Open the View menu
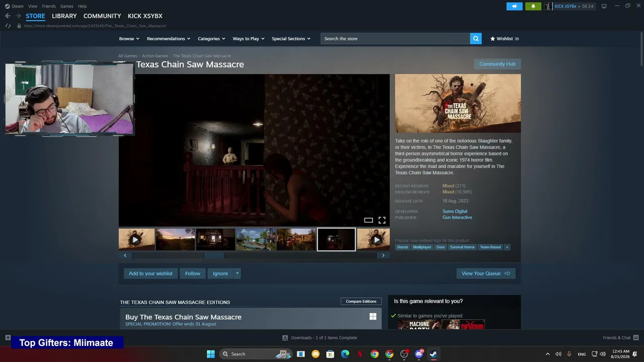644x362 pixels. pyautogui.click(x=33, y=6)
